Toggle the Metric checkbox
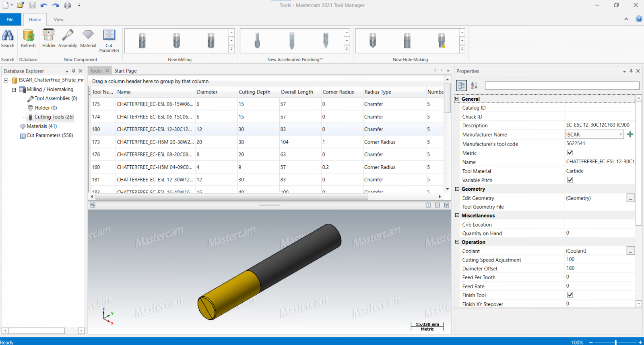Viewport: 644px width, 345px height. pos(570,153)
